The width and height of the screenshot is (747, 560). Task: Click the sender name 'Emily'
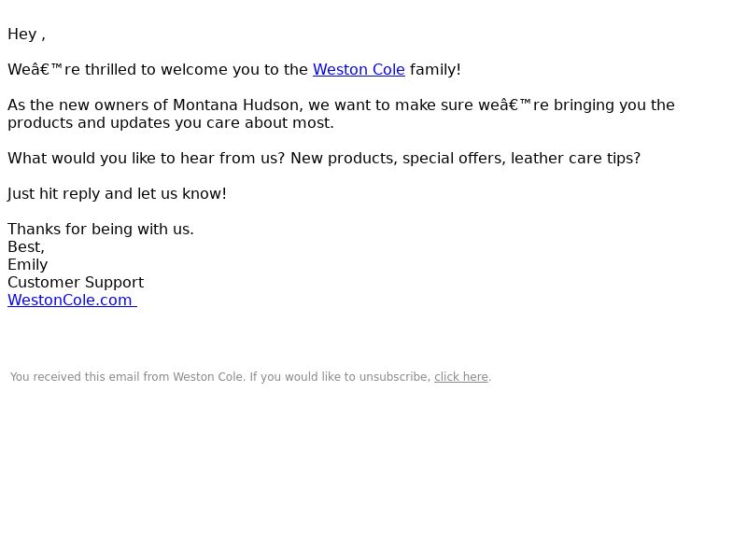coord(28,264)
